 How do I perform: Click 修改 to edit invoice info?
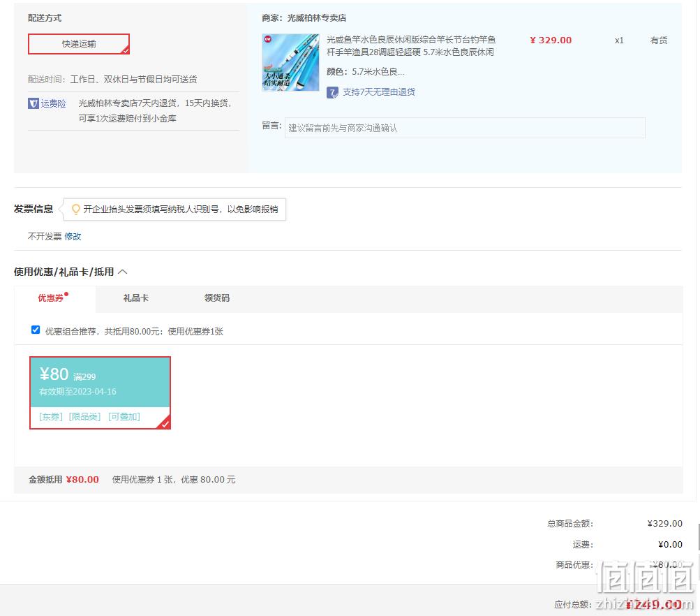coord(73,236)
